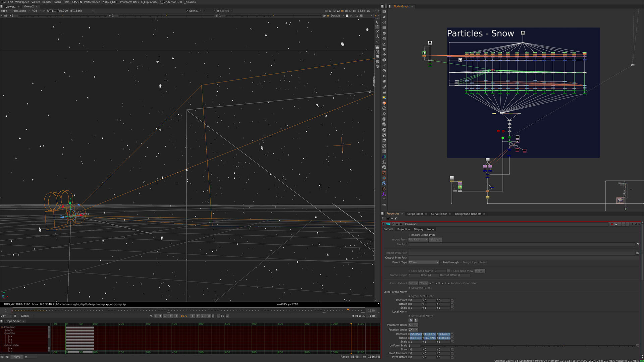The image size is (644, 362).
Task: Click the edit pencil icon in Properties toolbar
Action: point(395,219)
